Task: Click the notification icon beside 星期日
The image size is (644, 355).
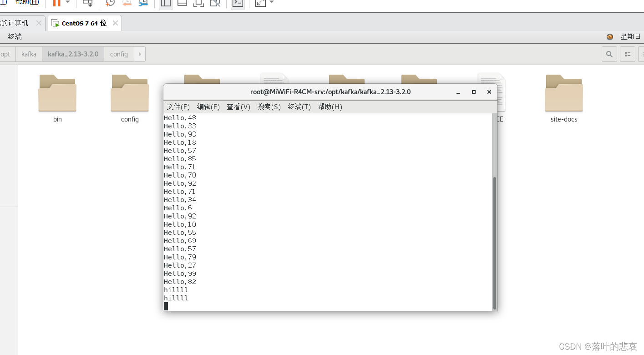Action: coord(610,36)
